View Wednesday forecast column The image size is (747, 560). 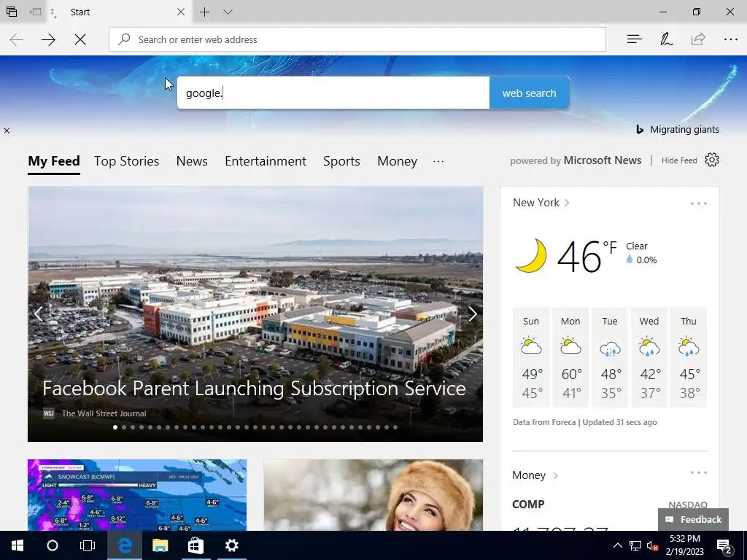pos(649,357)
